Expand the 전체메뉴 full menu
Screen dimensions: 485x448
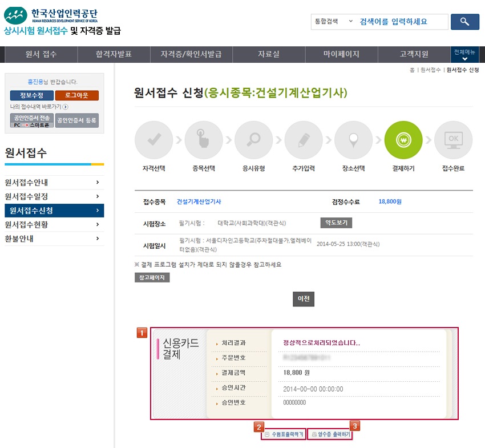(464, 55)
